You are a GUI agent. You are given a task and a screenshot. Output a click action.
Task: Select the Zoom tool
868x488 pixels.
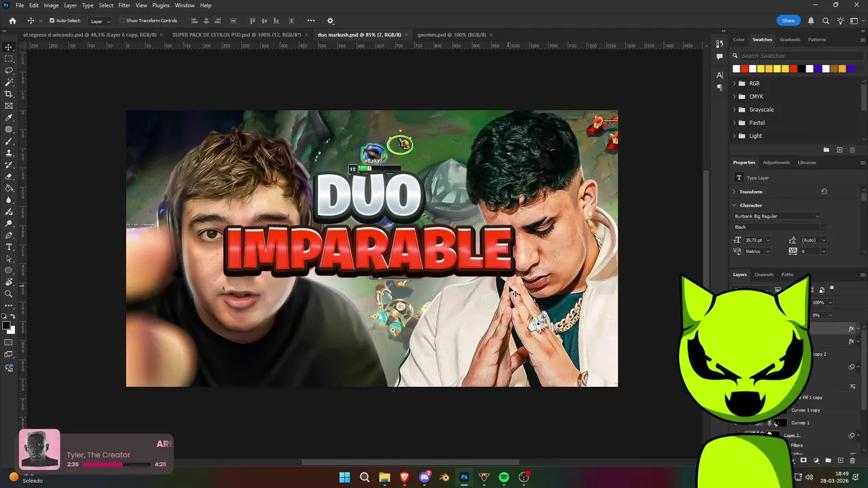coord(9,294)
